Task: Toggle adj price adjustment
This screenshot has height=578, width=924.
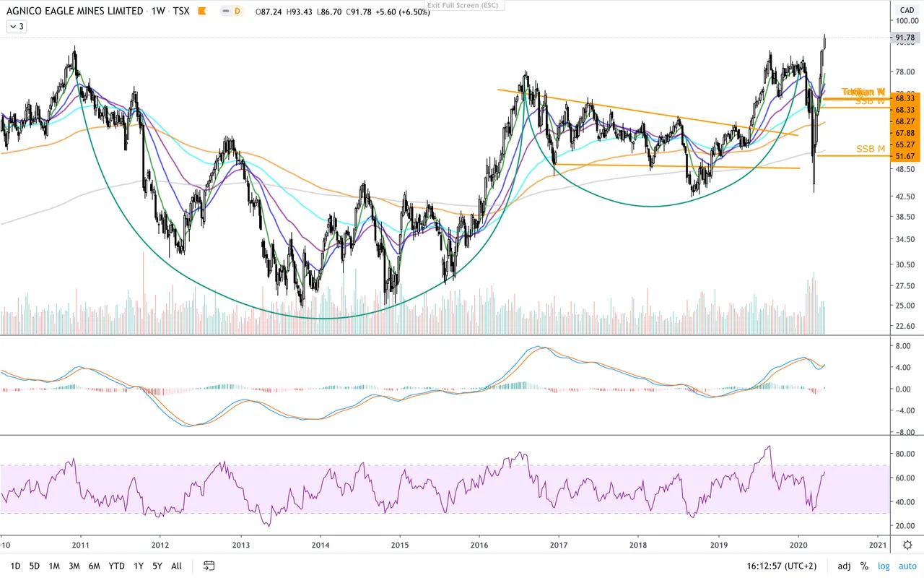Action: click(x=844, y=566)
